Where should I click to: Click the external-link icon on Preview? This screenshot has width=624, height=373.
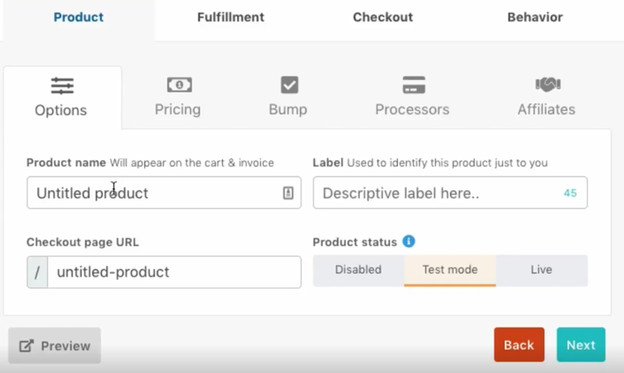tap(26, 346)
